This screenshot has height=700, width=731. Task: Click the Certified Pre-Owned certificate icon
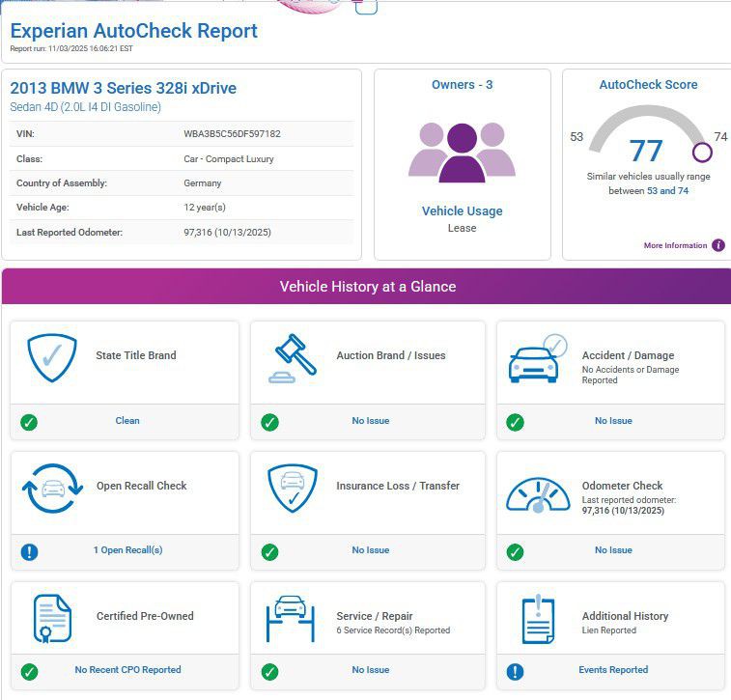pos(51,619)
